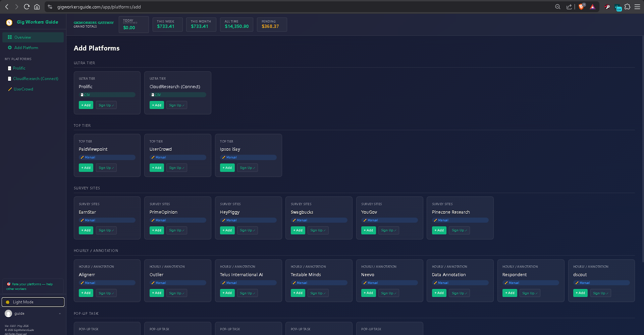Expand the guide user account menu
This screenshot has height=335, width=644.
point(33,314)
